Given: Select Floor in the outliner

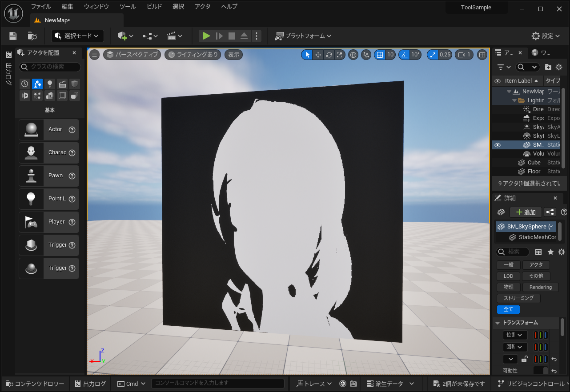Looking at the screenshot, I should click(x=534, y=172).
